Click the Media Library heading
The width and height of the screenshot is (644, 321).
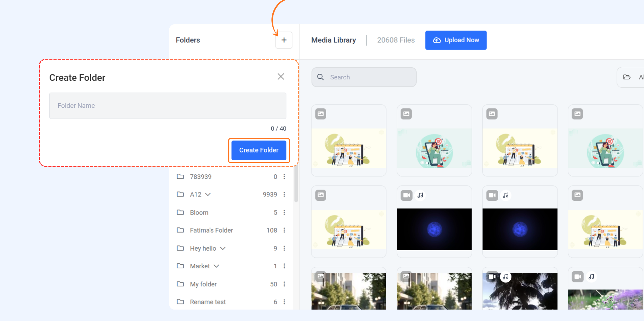[333, 40]
